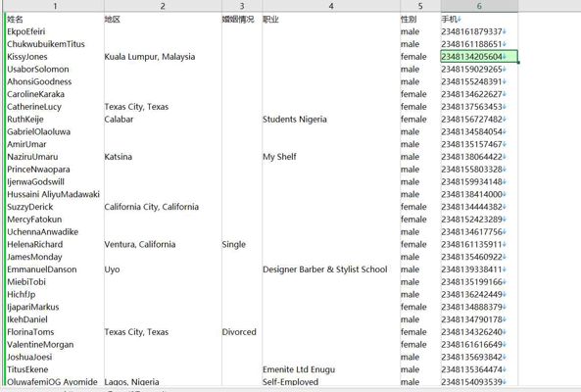The image size is (581, 392).
Task: Select highlighted column header 6
Action: (x=479, y=6)
